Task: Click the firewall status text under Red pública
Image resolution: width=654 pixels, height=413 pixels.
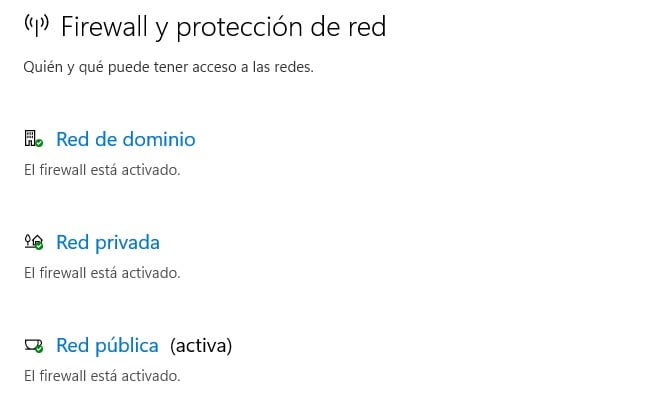Action: (x=102, y=377)
